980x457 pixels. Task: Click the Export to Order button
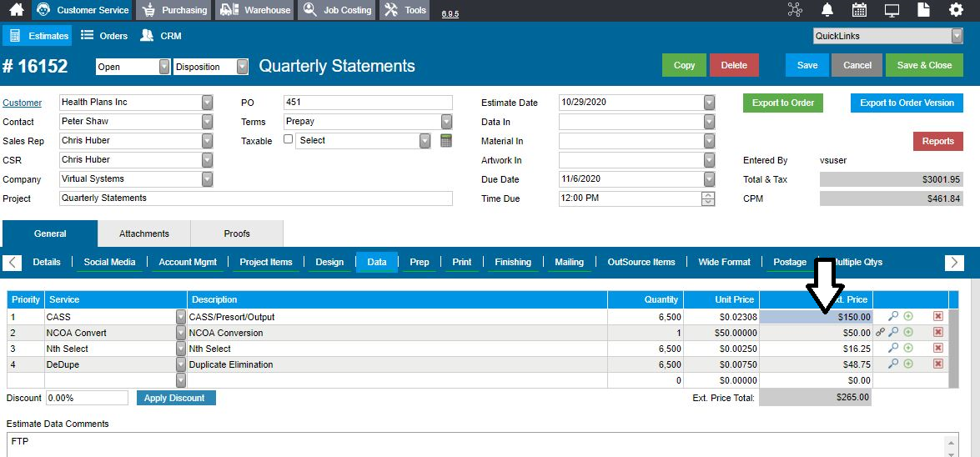(782, 103)
